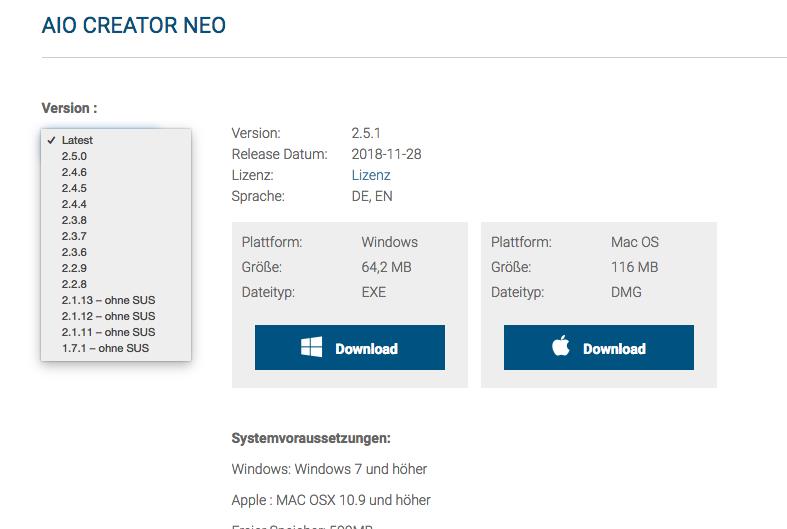Click the AIO CREATOR NEO heading
The image size is (787, 529).
pyautogui.click(x=134, y=26)
